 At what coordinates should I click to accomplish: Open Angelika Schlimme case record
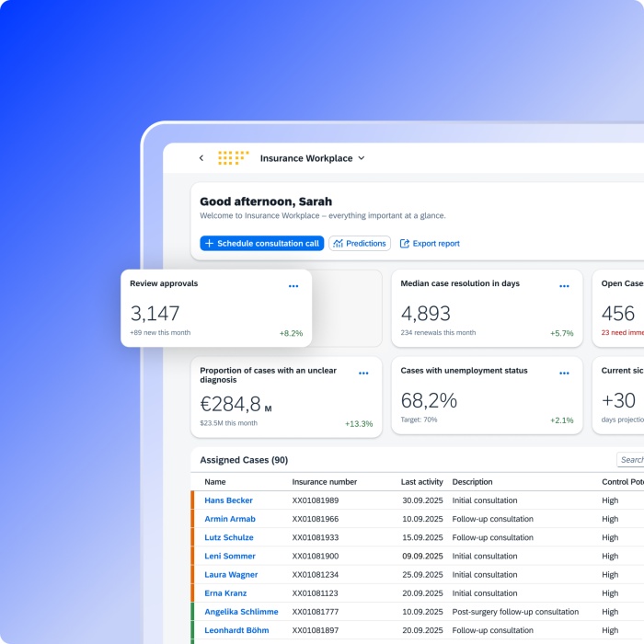click(x=241, y=612)
